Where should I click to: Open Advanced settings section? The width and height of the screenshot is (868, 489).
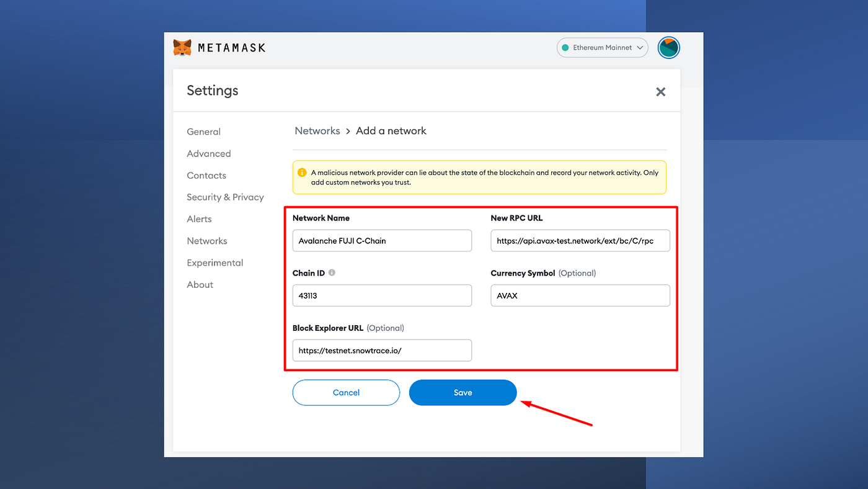208,153
